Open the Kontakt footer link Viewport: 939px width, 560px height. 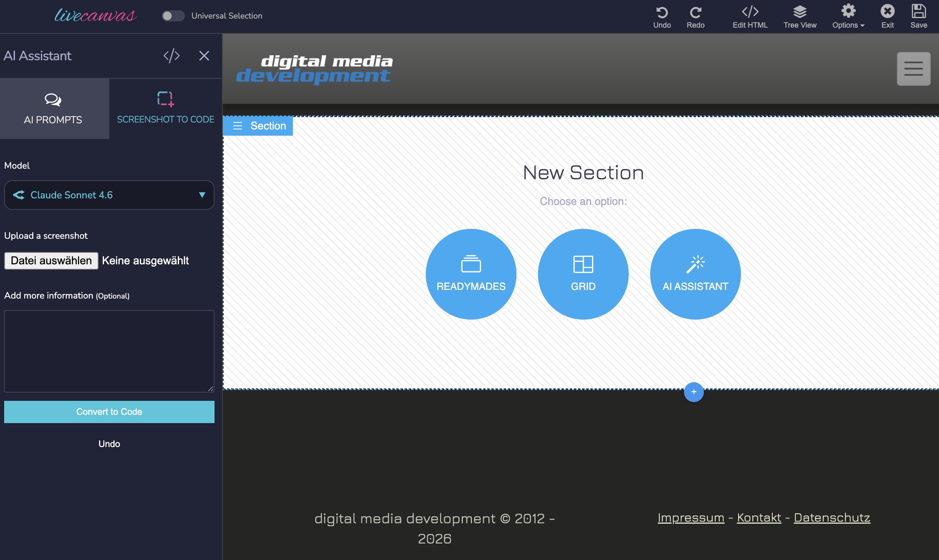[759, 518]
